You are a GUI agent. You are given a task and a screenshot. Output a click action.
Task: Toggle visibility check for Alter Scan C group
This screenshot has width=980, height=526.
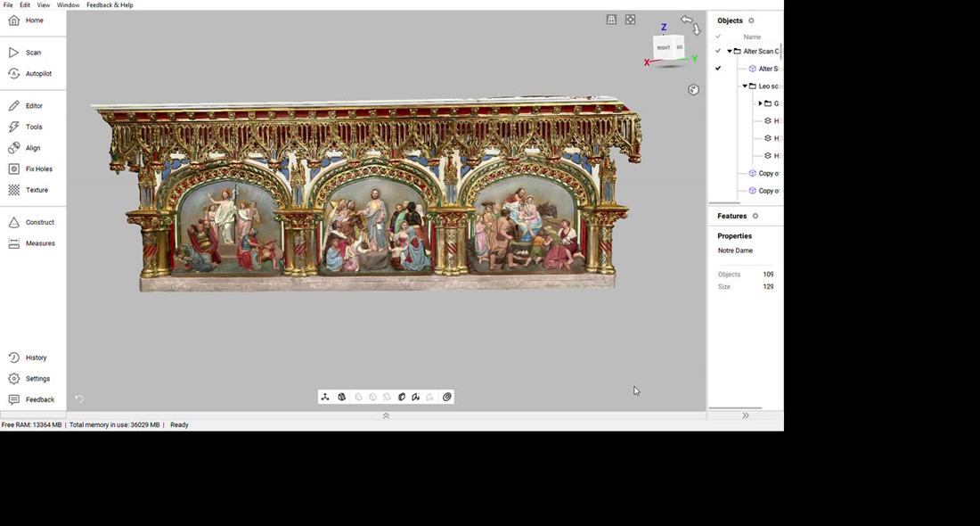718,52
